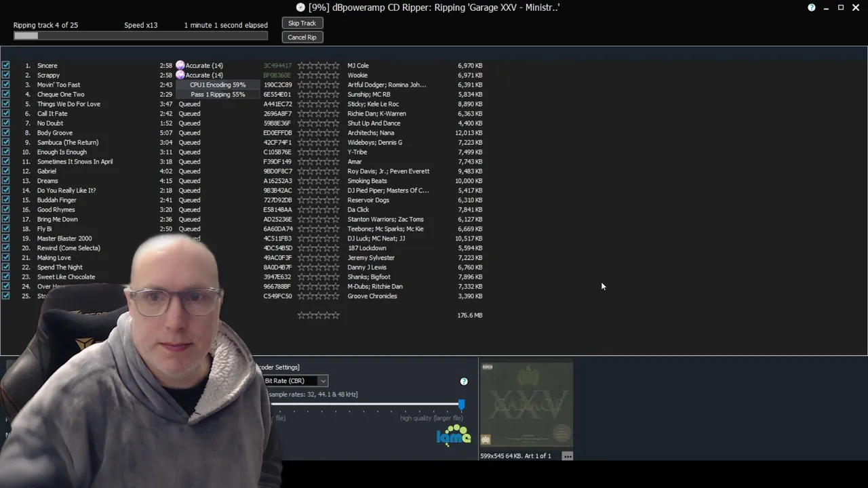Open encoder help question mark icon
The image size is (868, 488).
pyautogui.click(x=464, y=382)
